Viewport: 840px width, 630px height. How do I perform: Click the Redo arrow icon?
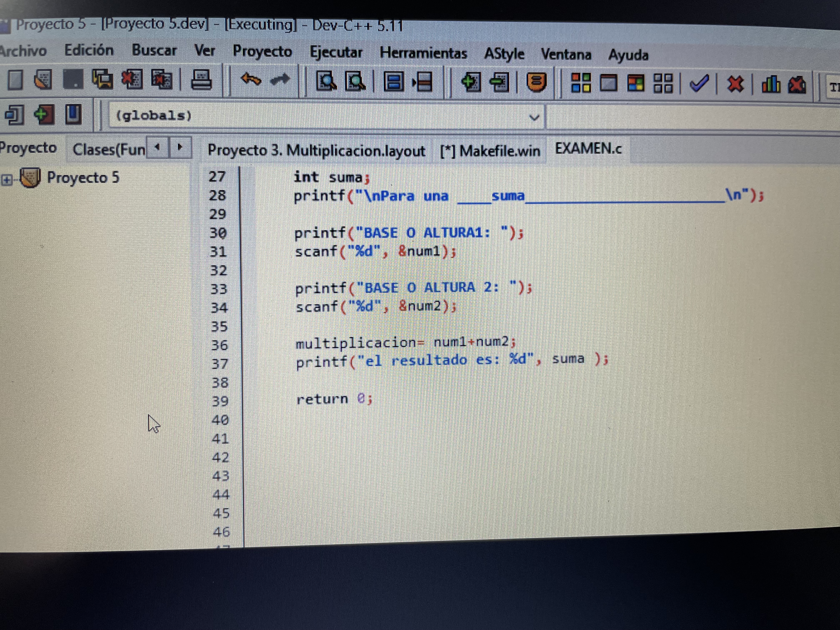[x=280, y=80]
